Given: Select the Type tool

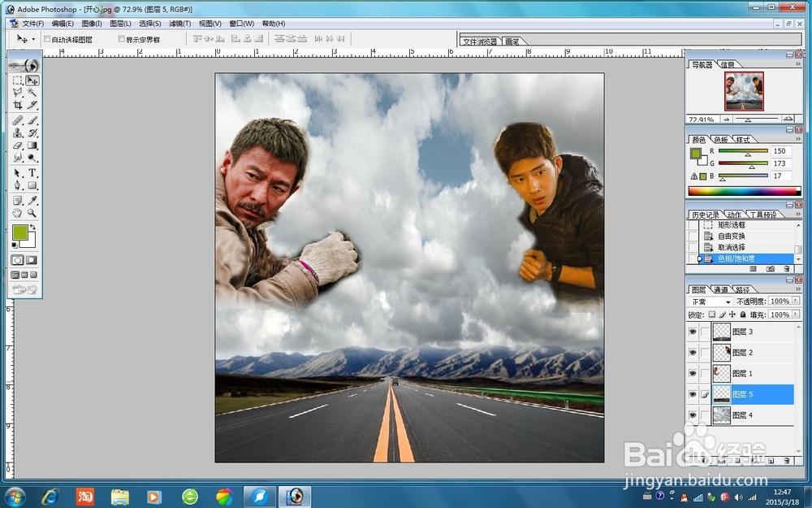Looking at the screenshot, I should (x=32, y=173).
